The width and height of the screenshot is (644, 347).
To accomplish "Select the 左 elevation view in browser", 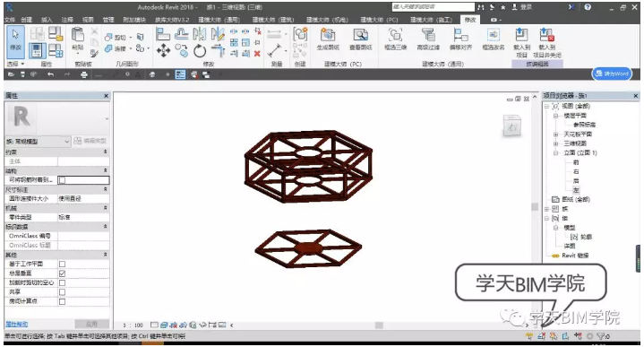I will click(576, 190).
